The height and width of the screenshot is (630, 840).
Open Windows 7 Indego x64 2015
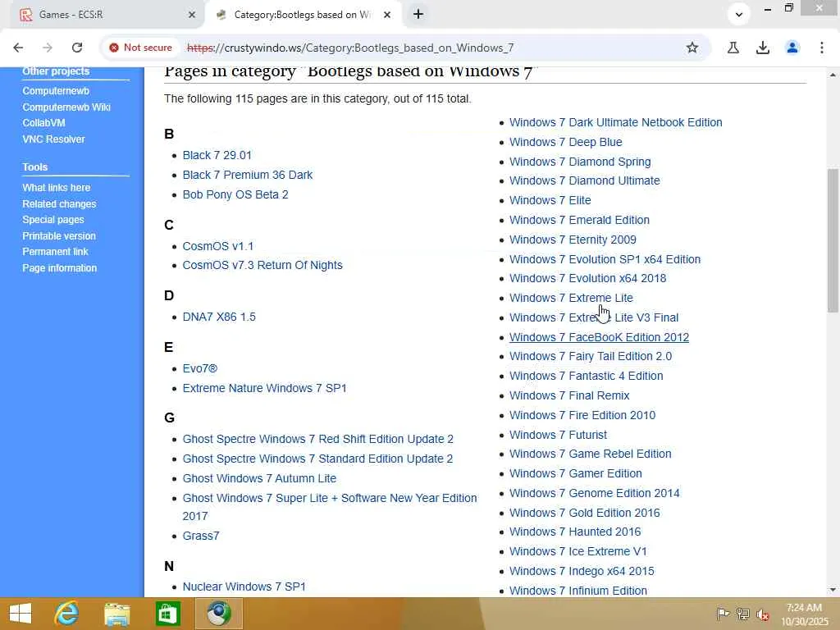coord(582,571)
